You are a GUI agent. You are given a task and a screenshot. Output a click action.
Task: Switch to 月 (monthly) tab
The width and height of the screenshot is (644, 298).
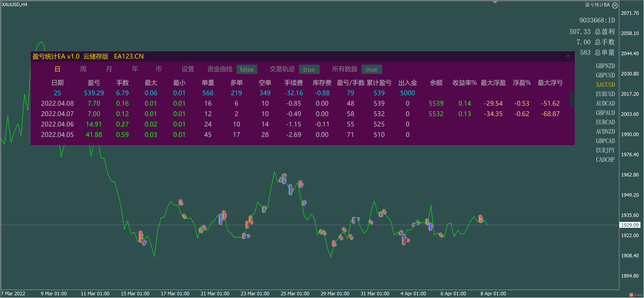pos(109,69)
